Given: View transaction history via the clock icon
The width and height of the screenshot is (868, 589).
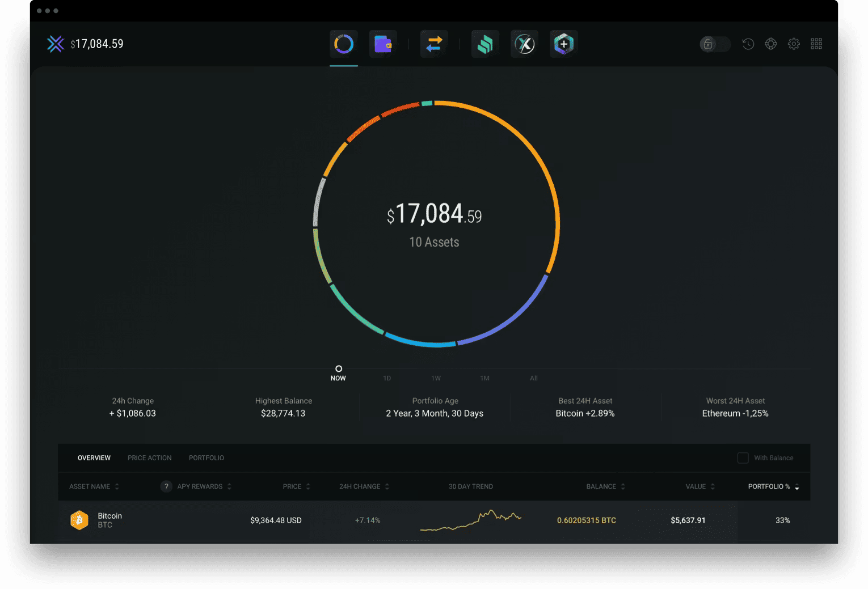Looking at the screenshot, I should click(x=748, y=44).
